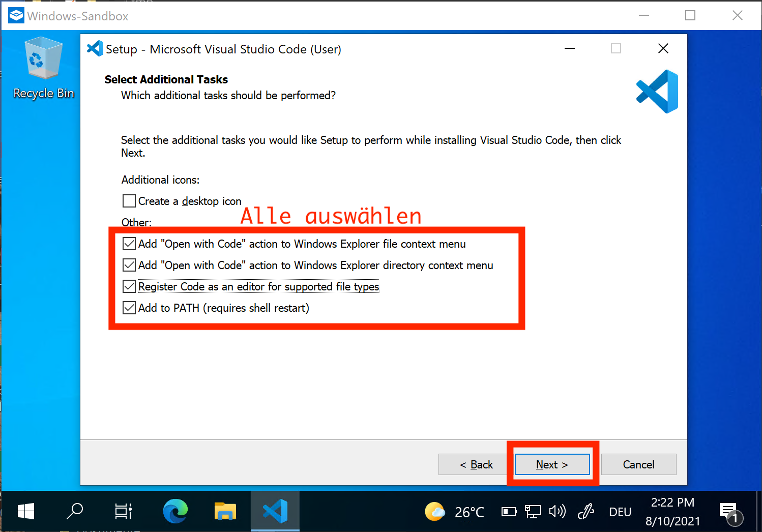The image size is (762, 532).
Task: Click the VS Code setup taskbar icon
Action: 275,511
